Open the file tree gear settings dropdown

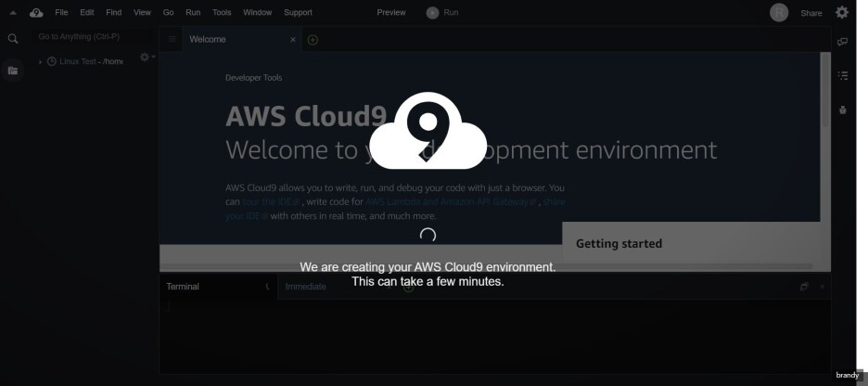[147, 57]
